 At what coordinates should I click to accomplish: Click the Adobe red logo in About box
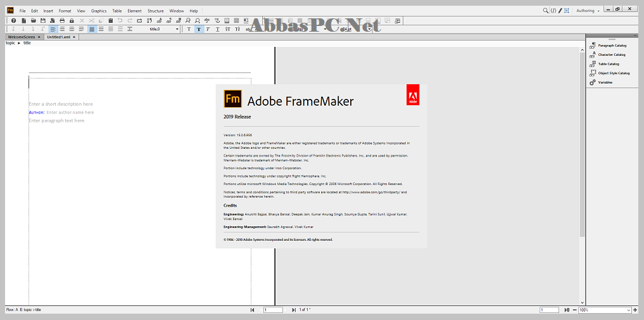[413, 94]
